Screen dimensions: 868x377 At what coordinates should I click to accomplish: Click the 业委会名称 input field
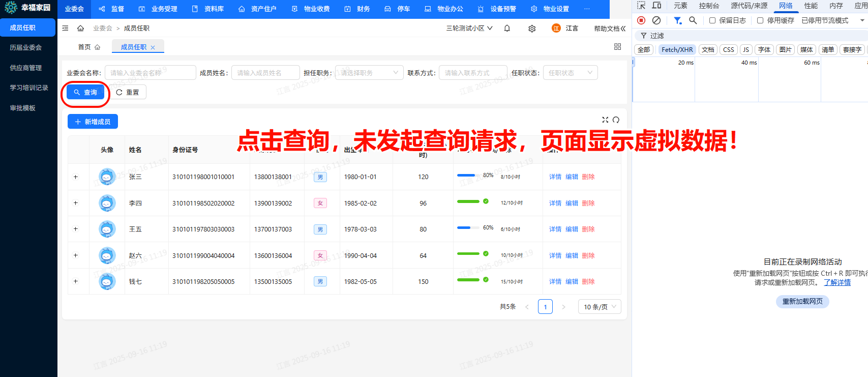(x=150, y=73)
